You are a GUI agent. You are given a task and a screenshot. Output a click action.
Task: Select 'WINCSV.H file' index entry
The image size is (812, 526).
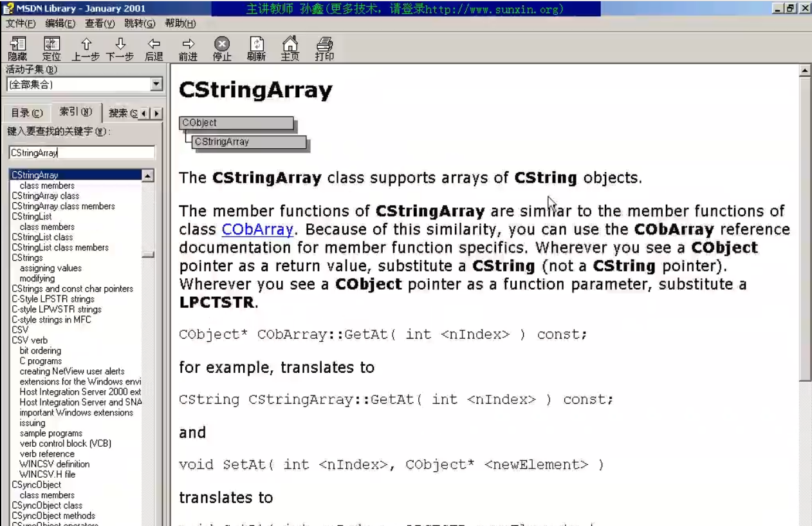click(x=48, y=474)
